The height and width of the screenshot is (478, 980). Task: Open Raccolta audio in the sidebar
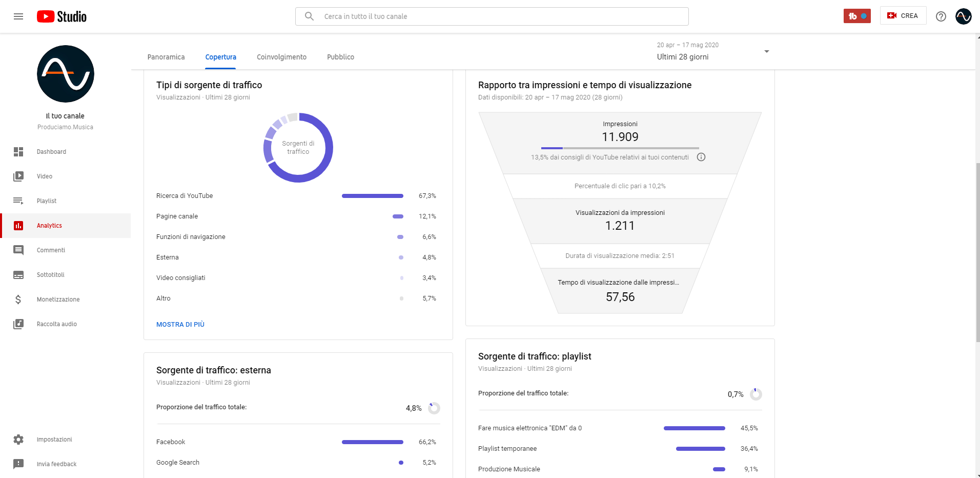(66, 324)
